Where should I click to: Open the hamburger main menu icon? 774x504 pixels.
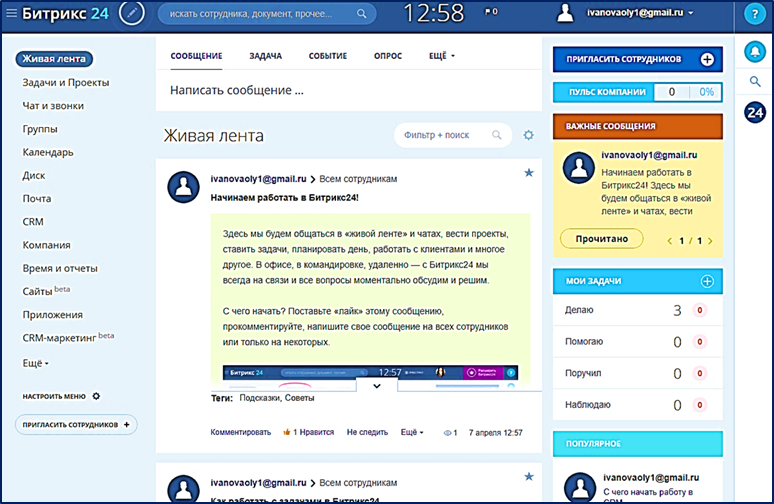point(11,13)
